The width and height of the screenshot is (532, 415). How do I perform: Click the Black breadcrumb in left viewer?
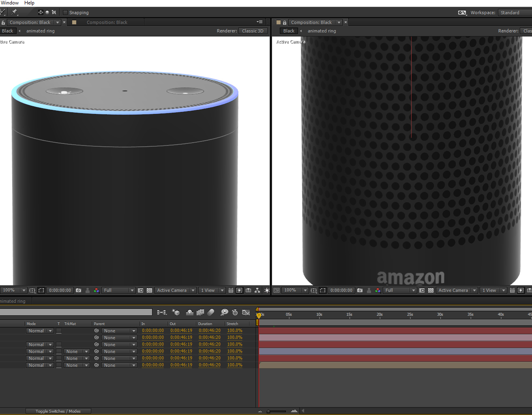coord(8,31)
